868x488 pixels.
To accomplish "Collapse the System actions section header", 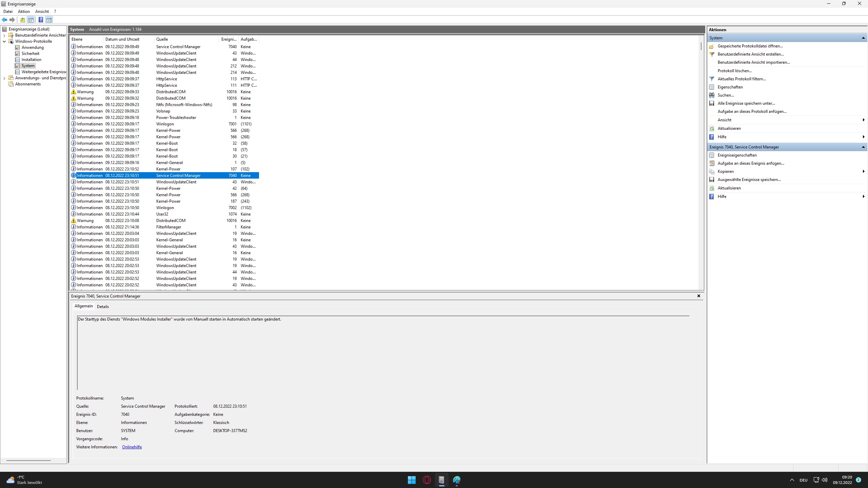I will click(863, 38).
